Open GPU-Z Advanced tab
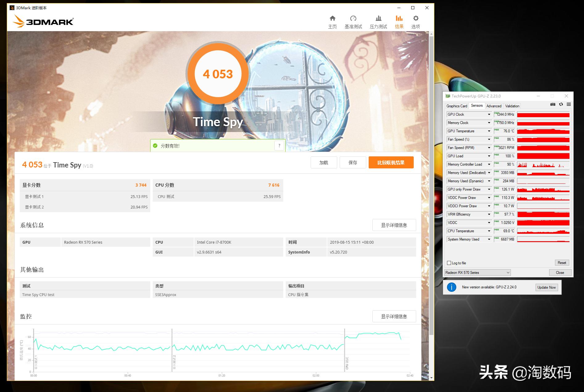Viewport: 584px width, 392px height. (494, 106)
